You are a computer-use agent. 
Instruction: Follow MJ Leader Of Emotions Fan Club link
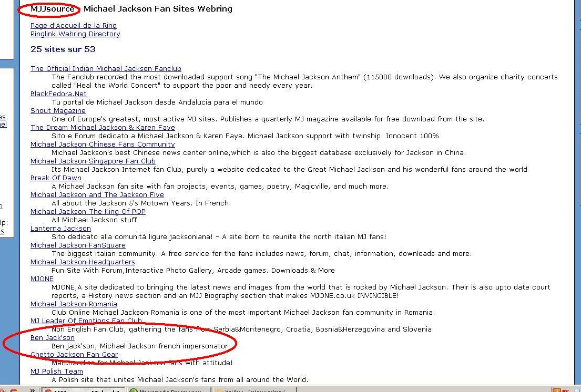(86, 321)
